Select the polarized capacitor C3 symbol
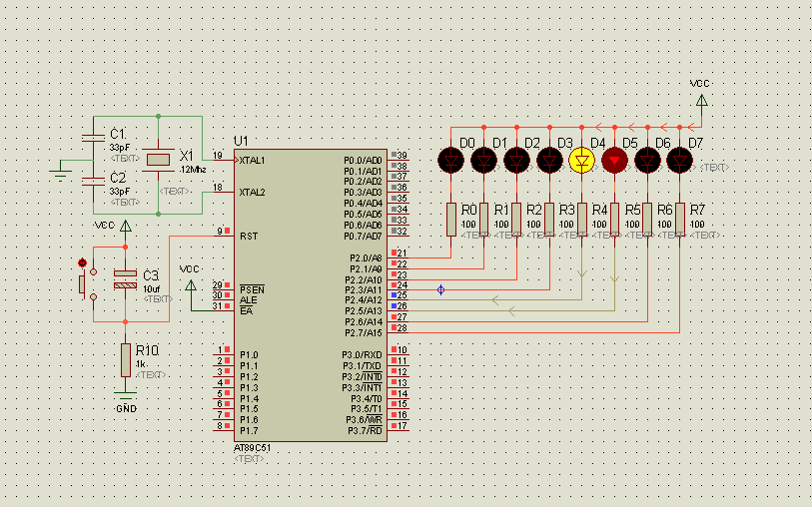Viewport: 812px width, 507px height. 125,278
